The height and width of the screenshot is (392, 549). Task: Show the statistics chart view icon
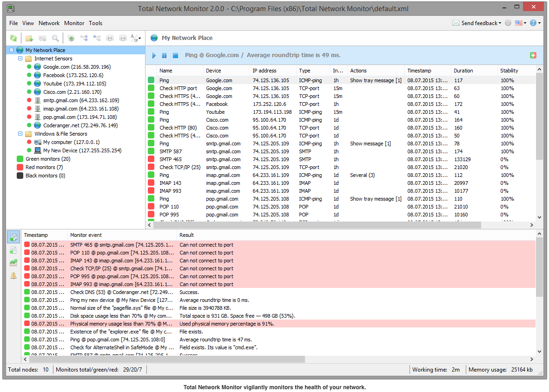pyautogui.click(x=13, y=263)
